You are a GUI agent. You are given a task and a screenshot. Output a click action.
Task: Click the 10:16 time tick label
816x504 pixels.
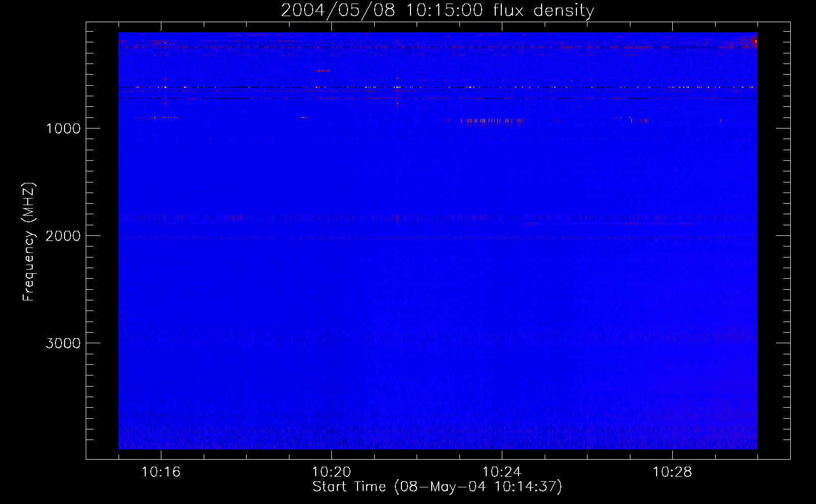point(161,472)
